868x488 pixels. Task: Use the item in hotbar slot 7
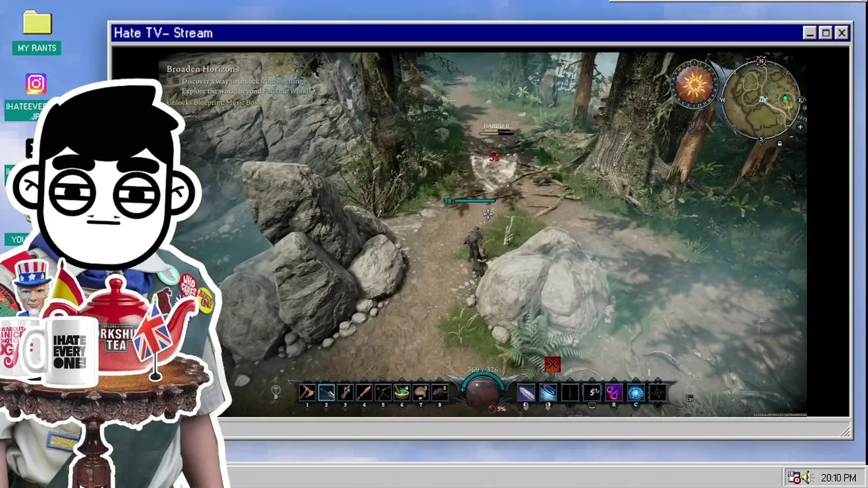pos(421,392)
